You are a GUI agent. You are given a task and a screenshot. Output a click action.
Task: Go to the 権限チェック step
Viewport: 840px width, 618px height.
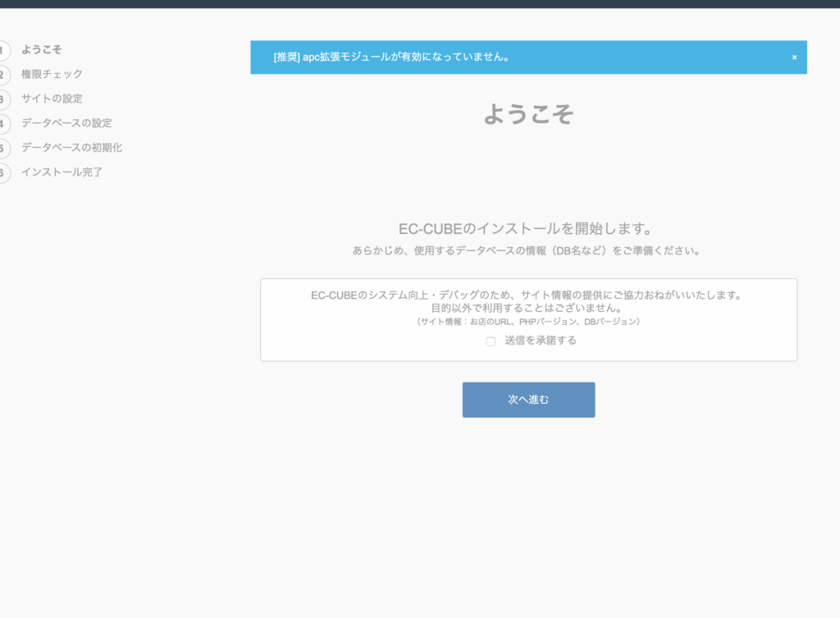pyautogui.click(x=52, y=75)
